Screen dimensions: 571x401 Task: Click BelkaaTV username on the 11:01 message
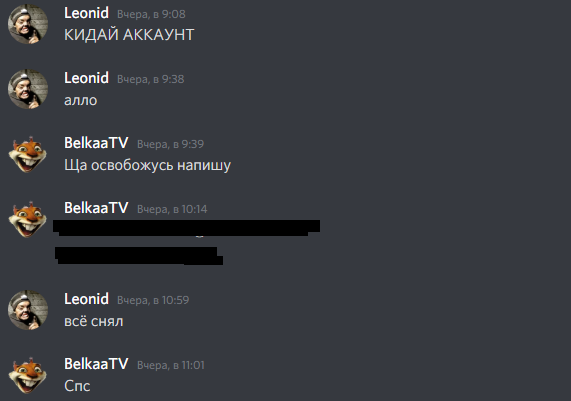pos(96,364)
